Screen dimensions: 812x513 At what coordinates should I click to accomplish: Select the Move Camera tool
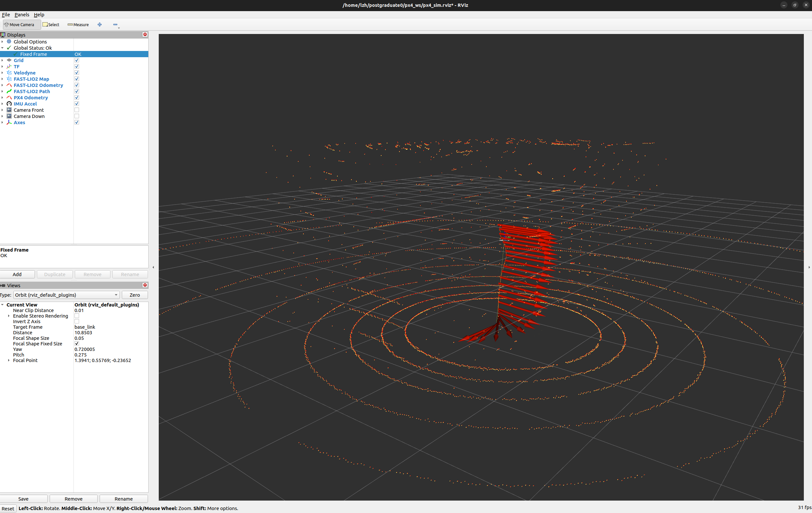(22, 25)
